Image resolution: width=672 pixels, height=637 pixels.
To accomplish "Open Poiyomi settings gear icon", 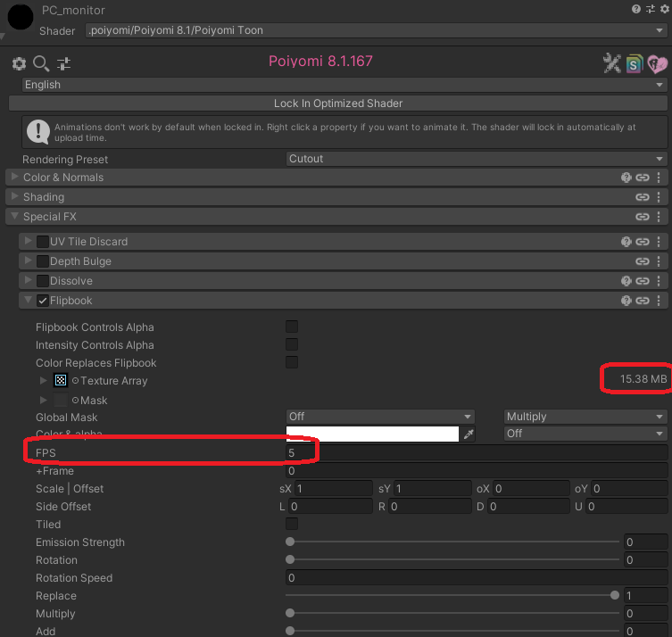I will point(19,64).
